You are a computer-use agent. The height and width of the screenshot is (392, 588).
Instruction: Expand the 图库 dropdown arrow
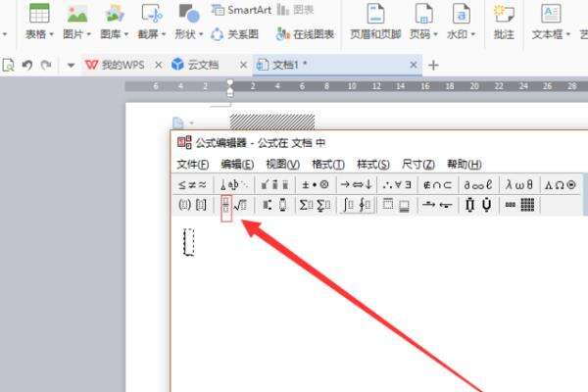point(126,34)
